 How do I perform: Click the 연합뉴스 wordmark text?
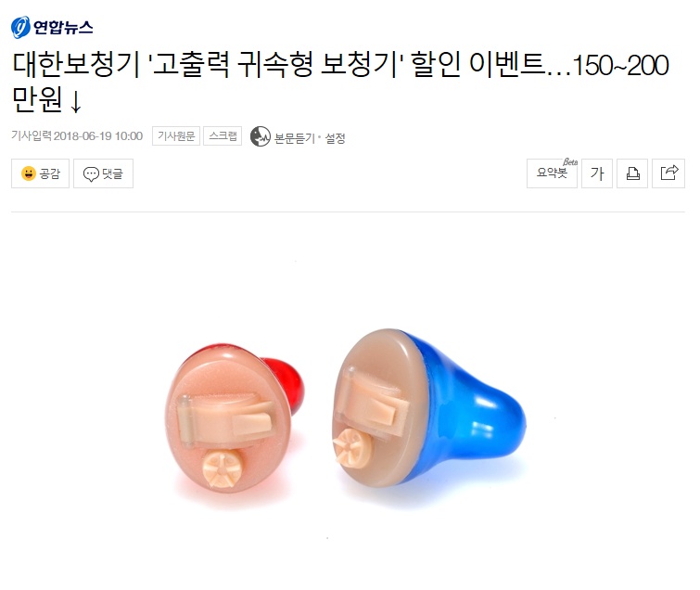(x=63, y=27)
